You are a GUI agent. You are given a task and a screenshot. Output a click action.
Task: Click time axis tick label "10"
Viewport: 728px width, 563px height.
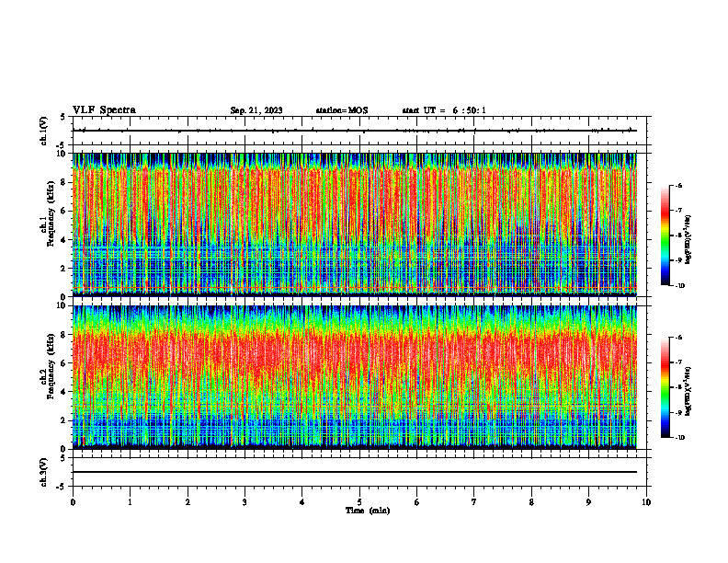[x=646, y=502]
